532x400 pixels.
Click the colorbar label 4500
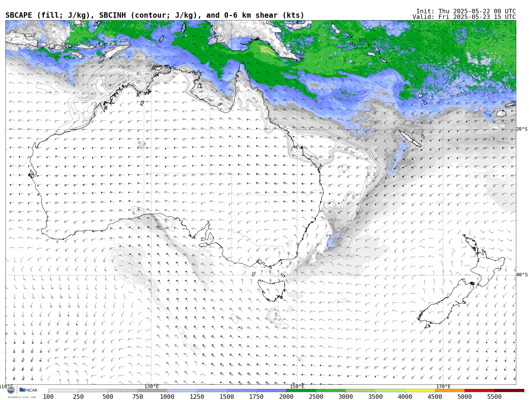coord(435,397)
